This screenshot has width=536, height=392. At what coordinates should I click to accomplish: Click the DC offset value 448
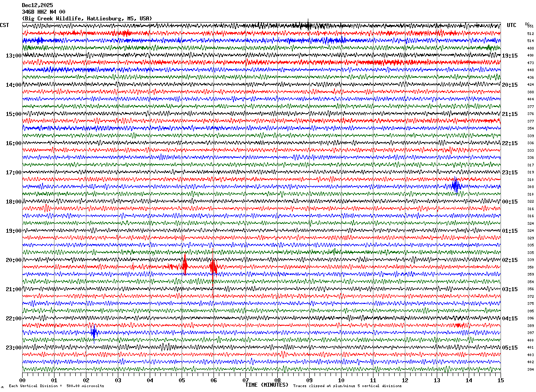pos(530,70)
